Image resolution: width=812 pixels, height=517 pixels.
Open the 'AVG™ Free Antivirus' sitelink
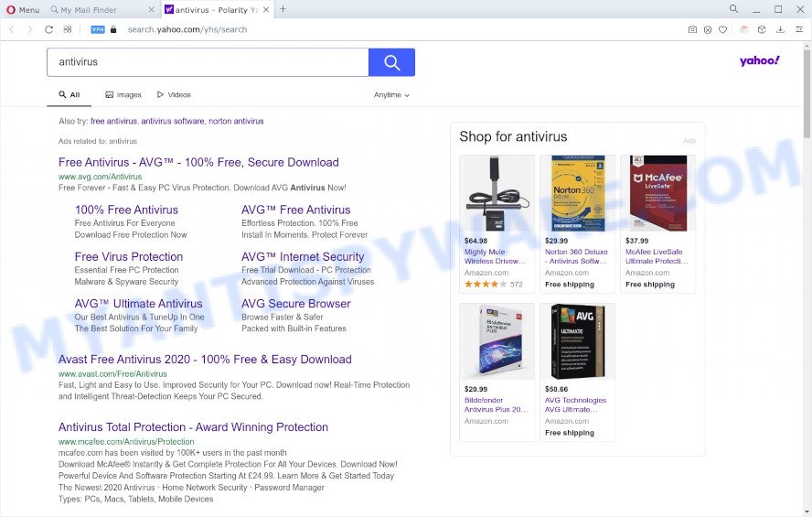click(x=295, y=210)
